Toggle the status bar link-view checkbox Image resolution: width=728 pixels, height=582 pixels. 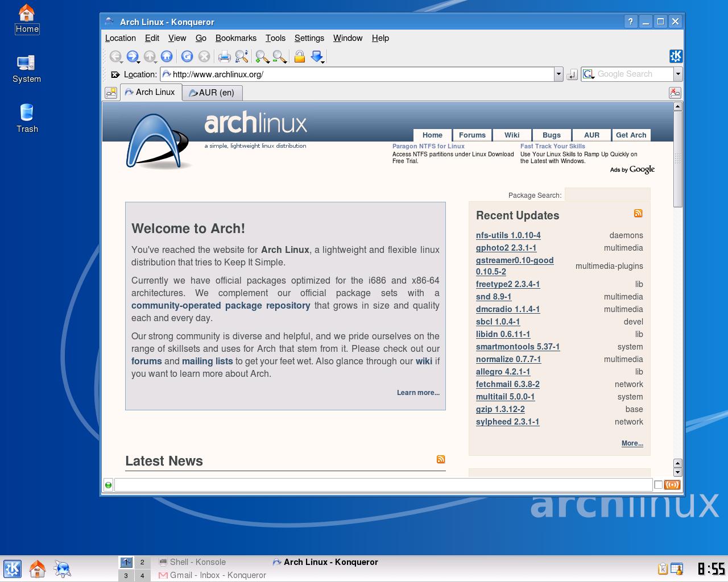point(658,485)
